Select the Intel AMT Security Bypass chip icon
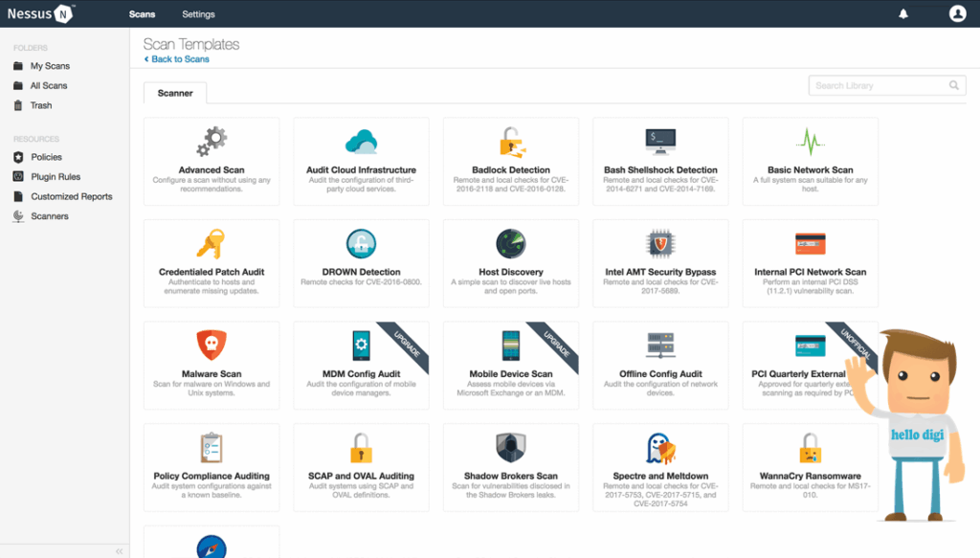 [x=660, y=244]
